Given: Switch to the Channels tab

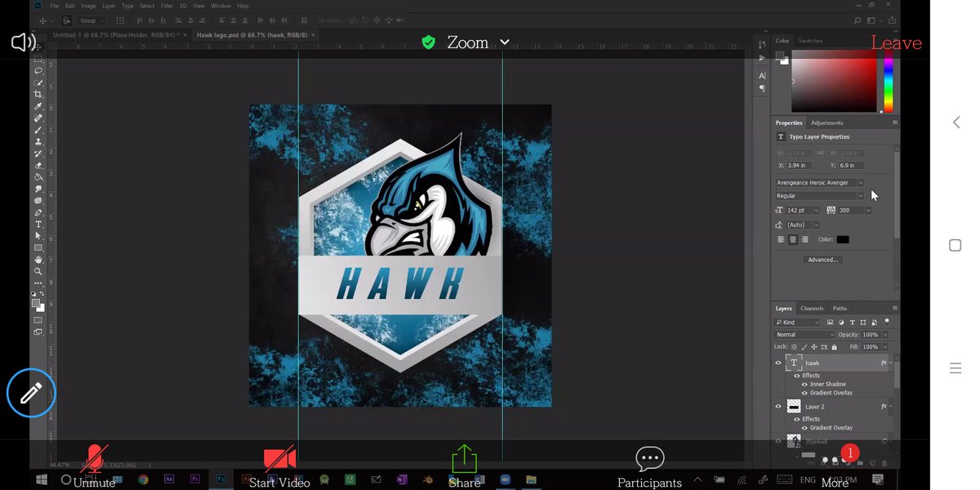Looking at the screenshot, I should pyautogui.click(x=812, y=308).
